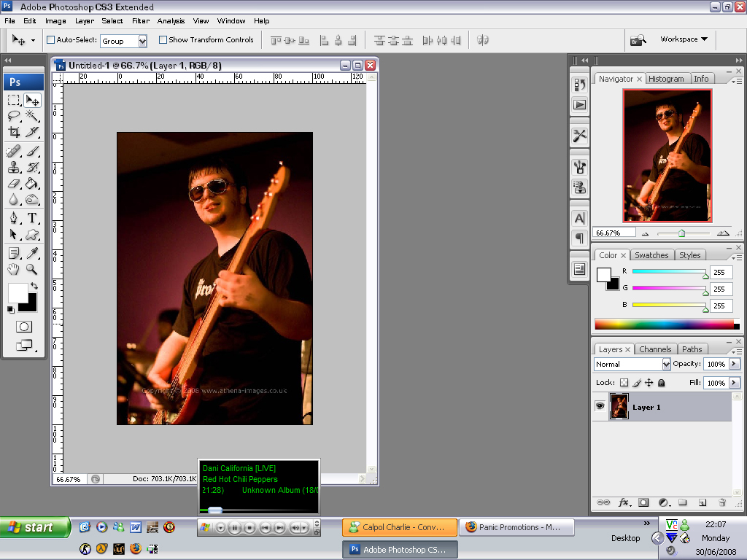Enable the Auto-Select checkbox

click(51, 40)
